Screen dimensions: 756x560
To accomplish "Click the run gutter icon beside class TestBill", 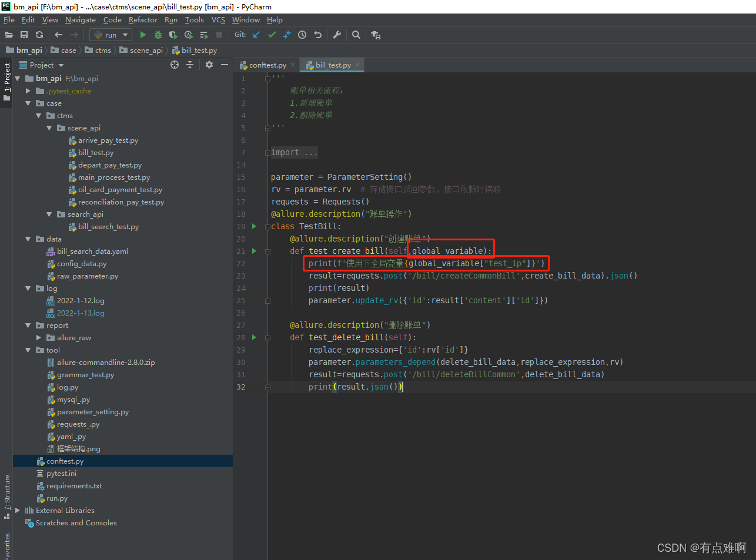I will coord(254,226).
